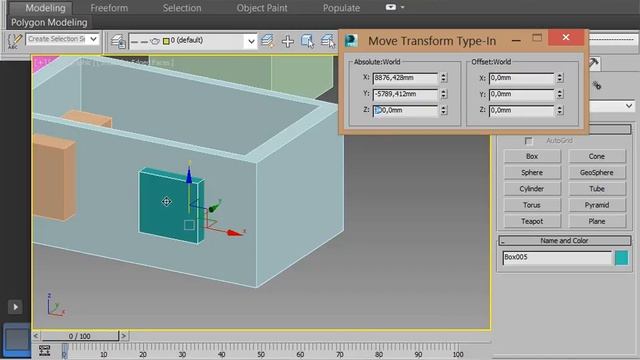Create a Teapot primitive
The image size is (640, 360).
532,222
